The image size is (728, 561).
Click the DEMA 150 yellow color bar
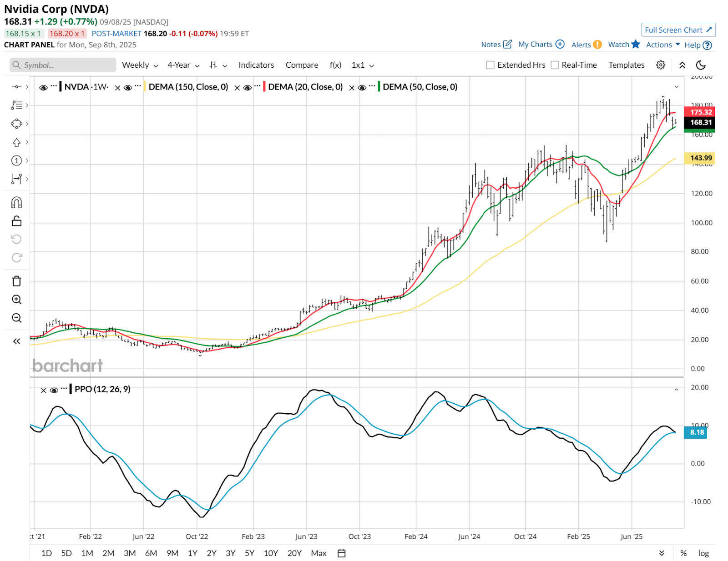145,87
